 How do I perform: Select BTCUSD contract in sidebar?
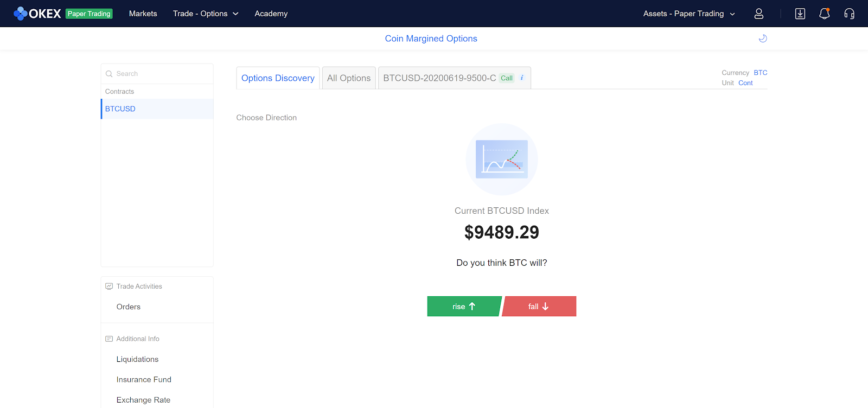(120, 109)
